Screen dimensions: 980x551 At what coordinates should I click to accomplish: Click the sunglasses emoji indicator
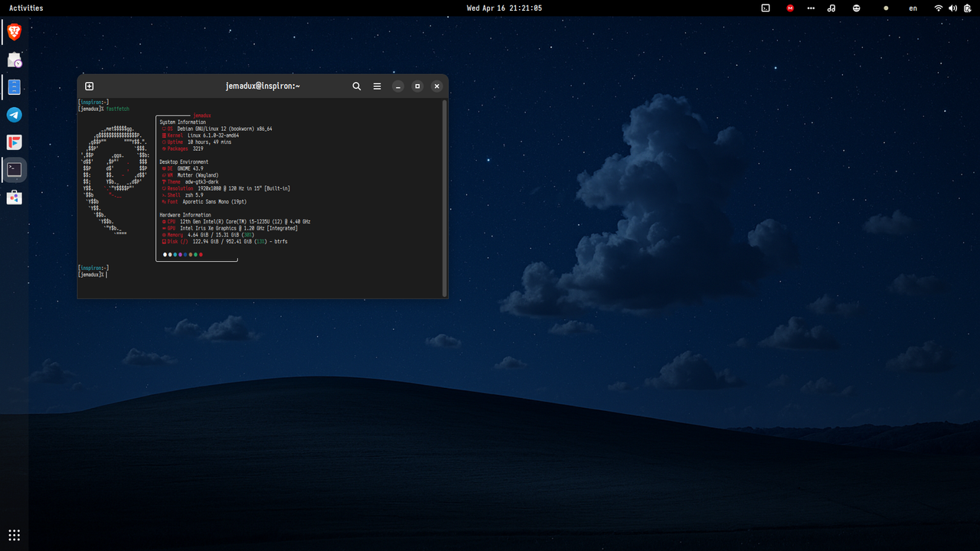pyautogui.click(x=856, y=8)
